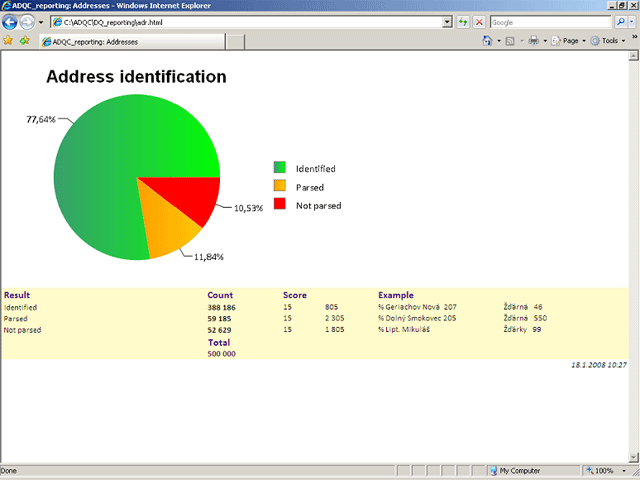Open the search provider options dropdown

(x=631, y=22)
